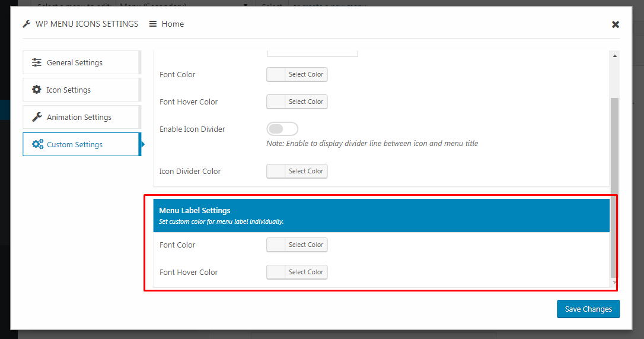
Task: Save changes to the menu icon settings
Action: 588,309
